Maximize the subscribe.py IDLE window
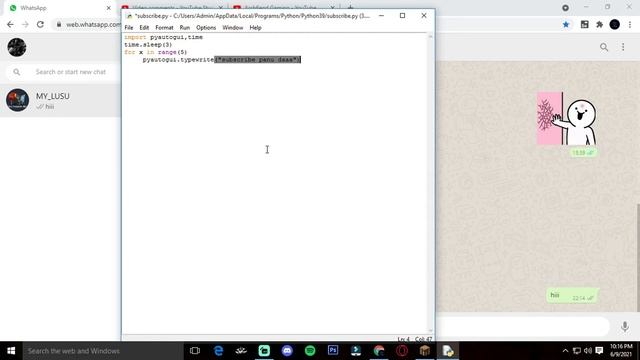Viewport: 640px width, 360px height. pos(402,16)
